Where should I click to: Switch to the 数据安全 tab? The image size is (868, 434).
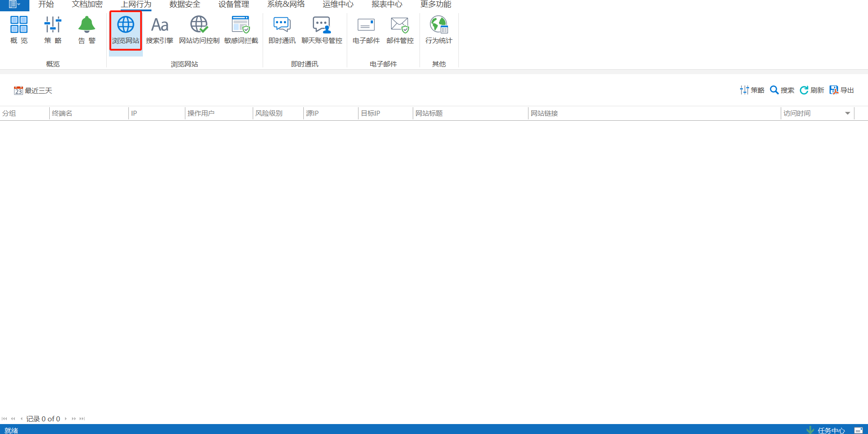pyautogui.click(x=184, y=5)
